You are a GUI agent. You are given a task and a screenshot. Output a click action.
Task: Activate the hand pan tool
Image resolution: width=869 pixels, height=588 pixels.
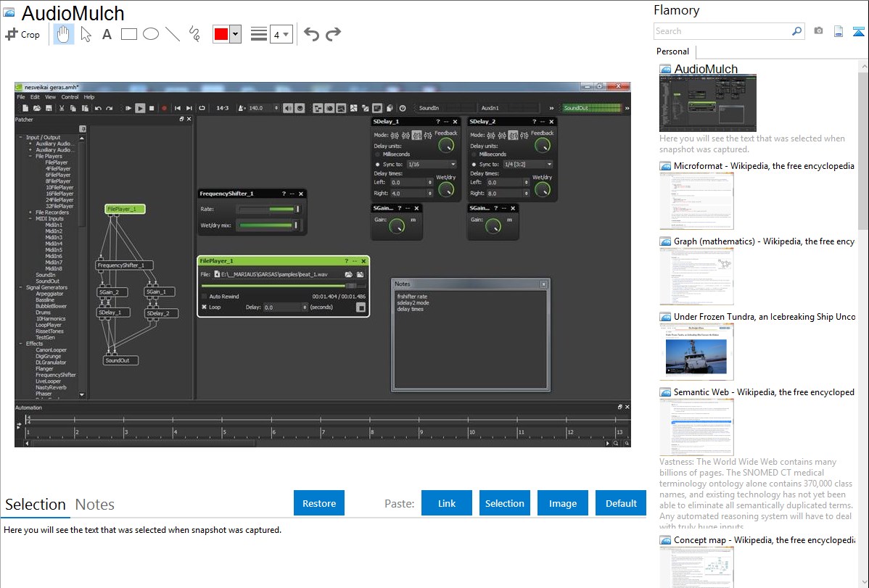click(64, 34)
